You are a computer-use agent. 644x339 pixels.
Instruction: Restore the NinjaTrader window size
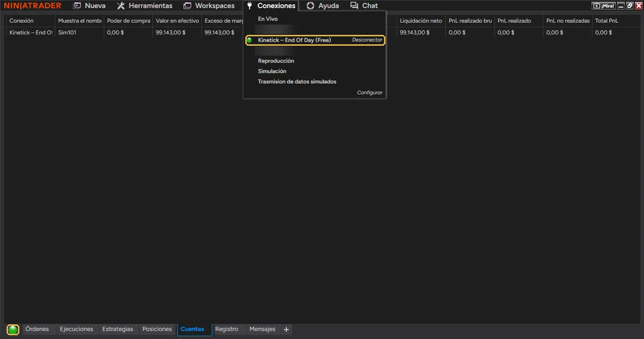[x=629, y=6]
